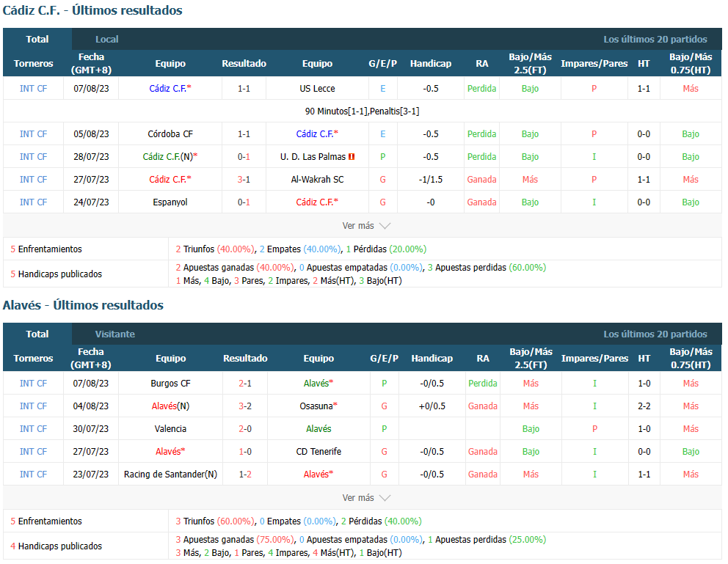Click Alavés(N) team name in Osasuna row

tap(170, 406)
